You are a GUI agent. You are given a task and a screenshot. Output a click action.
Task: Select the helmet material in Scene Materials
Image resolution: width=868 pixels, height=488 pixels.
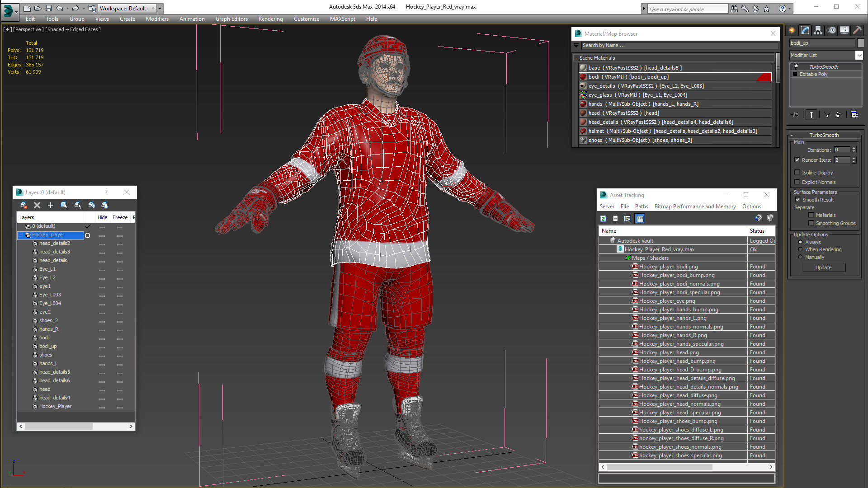675,131
